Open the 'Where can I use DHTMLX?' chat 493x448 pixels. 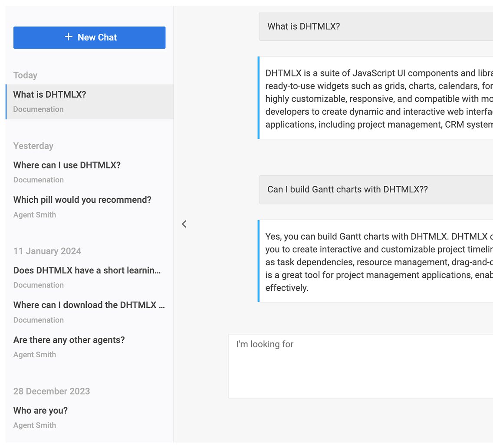pos(89,172)
